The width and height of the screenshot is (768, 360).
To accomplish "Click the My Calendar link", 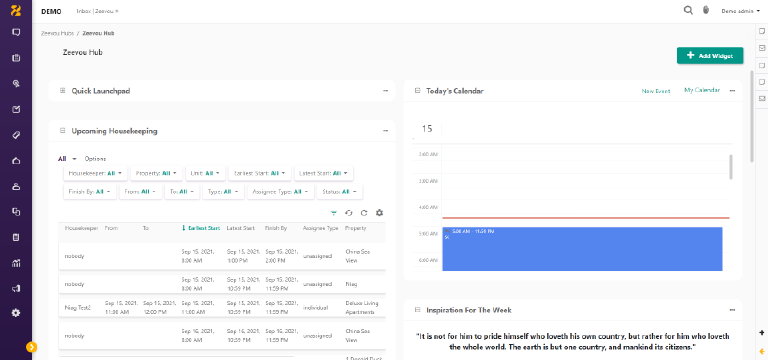I will (702, 90).
